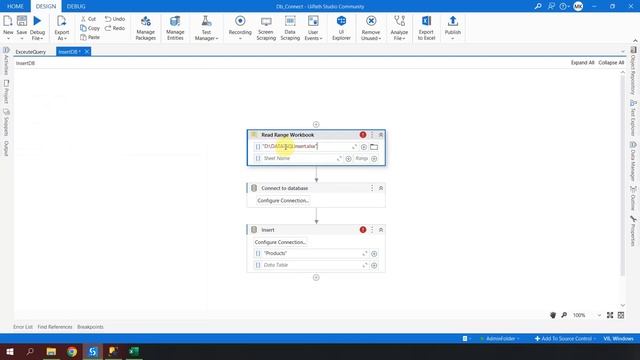Viewport: 640px width, 360px height.
Task: Open the Error List panel
Action: tap(23, 327)
